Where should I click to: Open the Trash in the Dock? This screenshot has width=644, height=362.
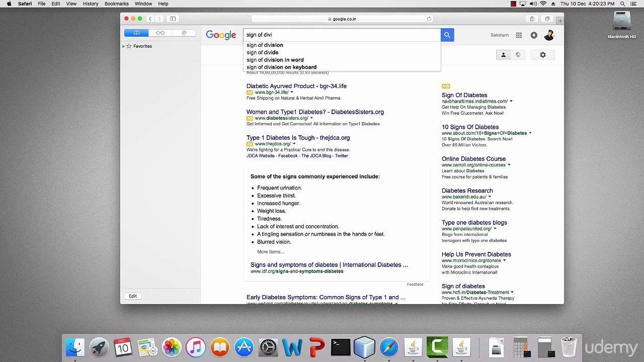[569, 347]
